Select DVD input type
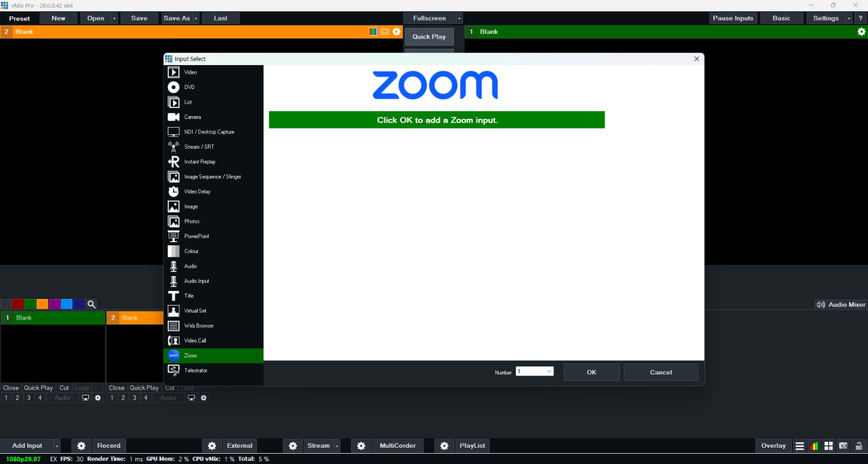 point(213,87)
